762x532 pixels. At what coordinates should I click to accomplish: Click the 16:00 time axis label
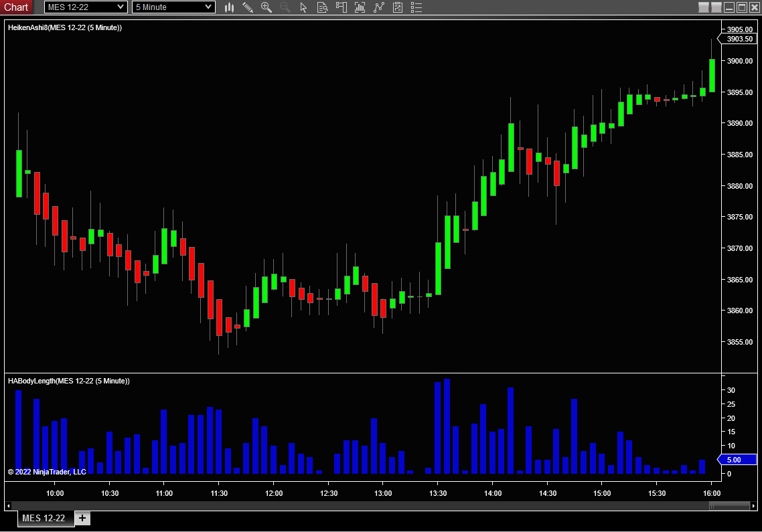coord(712,494)
